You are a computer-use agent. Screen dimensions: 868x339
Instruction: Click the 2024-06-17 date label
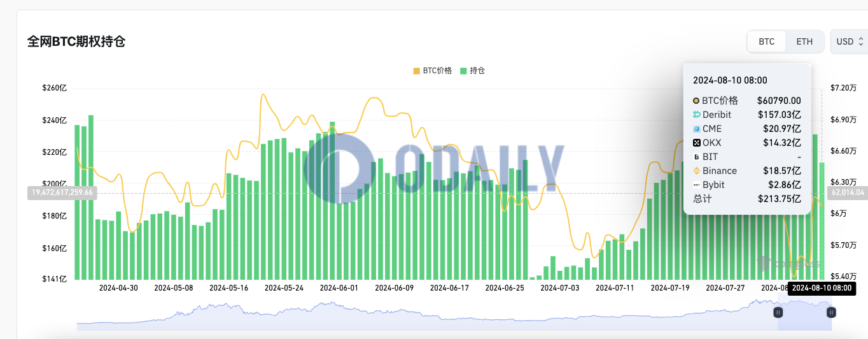click(x=449, y=288)
